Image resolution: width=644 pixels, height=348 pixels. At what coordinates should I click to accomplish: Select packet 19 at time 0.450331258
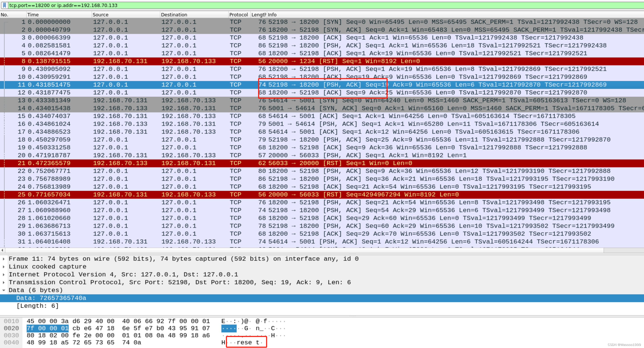322,147
